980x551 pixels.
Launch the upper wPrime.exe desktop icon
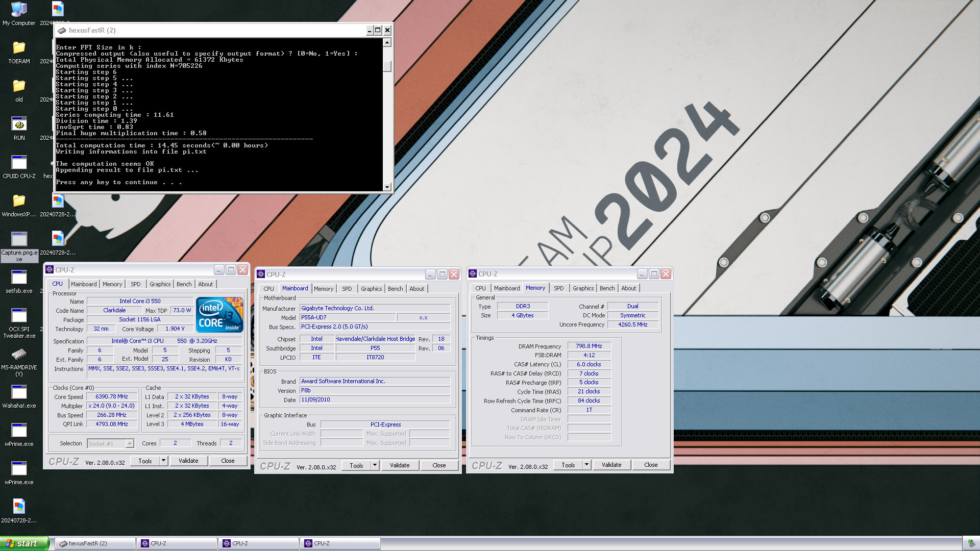19,435
